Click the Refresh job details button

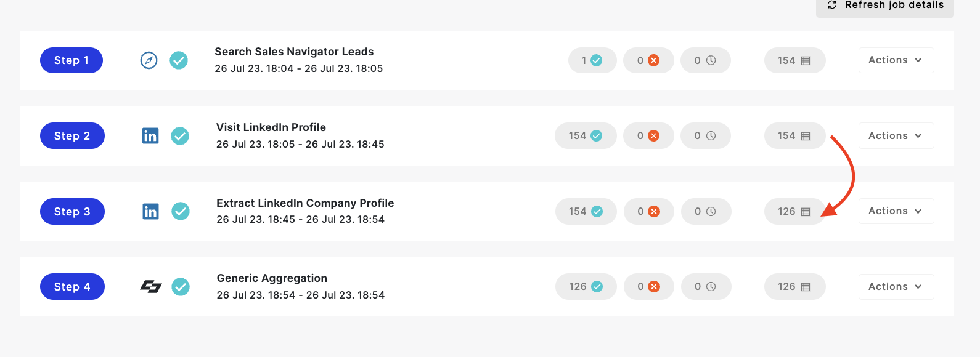tap(885, 6)
